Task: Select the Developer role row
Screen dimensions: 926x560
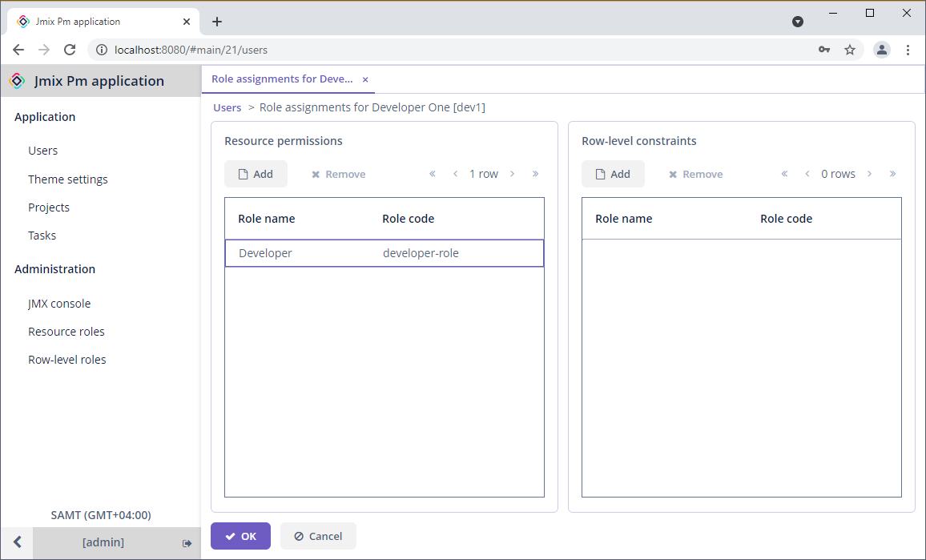Action: coord(384,253)
